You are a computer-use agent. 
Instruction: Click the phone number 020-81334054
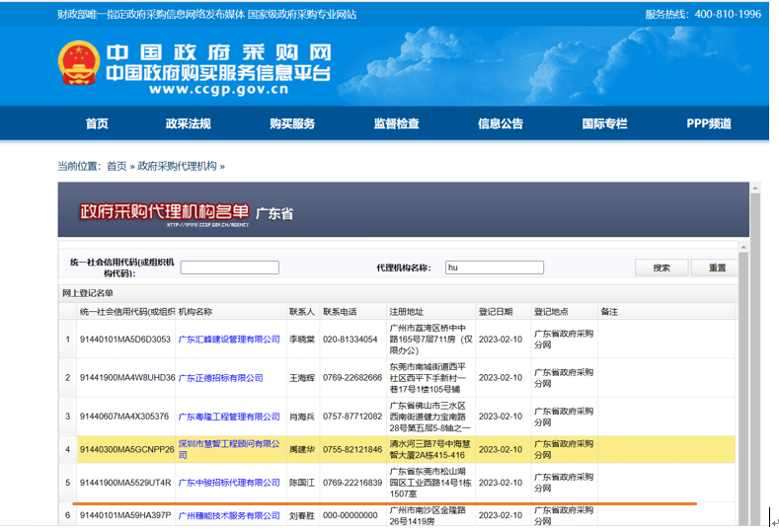click(351, 340)
